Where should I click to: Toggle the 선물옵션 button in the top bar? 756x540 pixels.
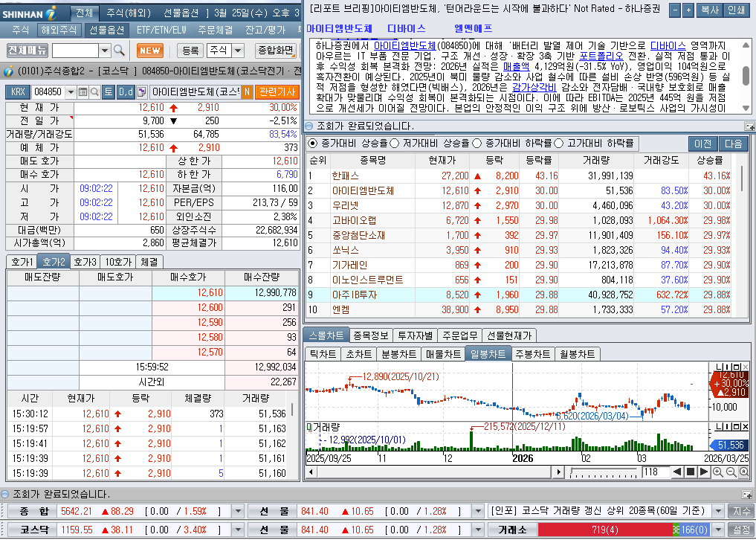point(183,13)
